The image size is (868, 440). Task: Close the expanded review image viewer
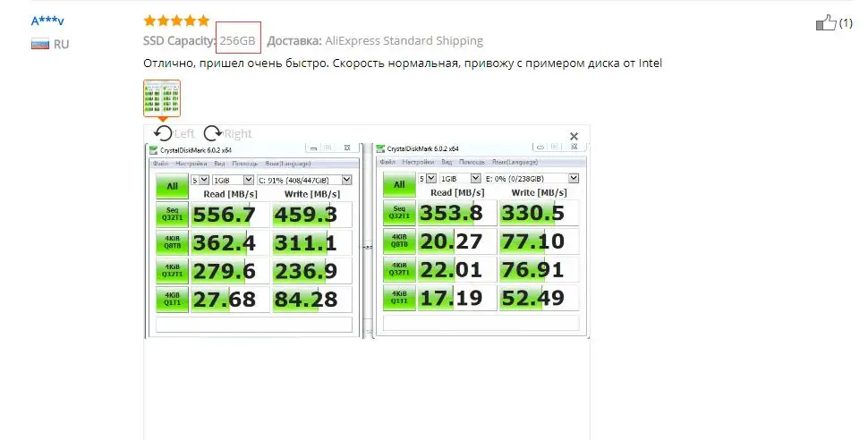pyautogui.click(x=574, y=136)
